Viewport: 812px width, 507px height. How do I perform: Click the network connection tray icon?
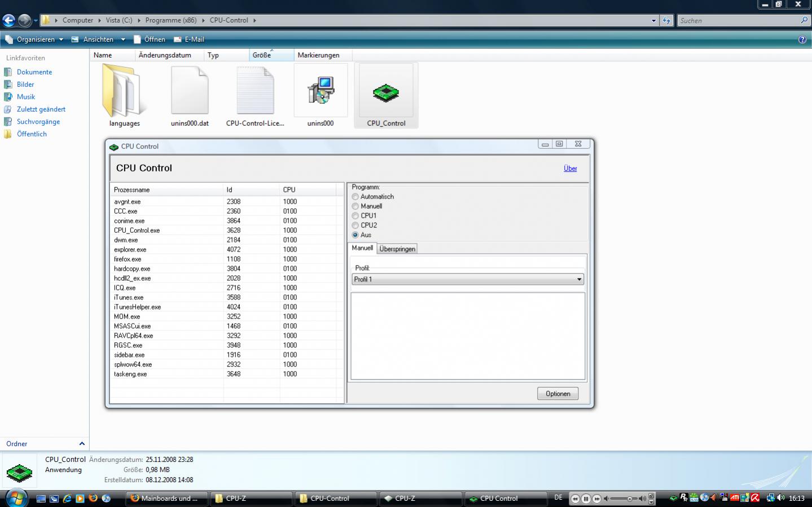click(770, 498)
